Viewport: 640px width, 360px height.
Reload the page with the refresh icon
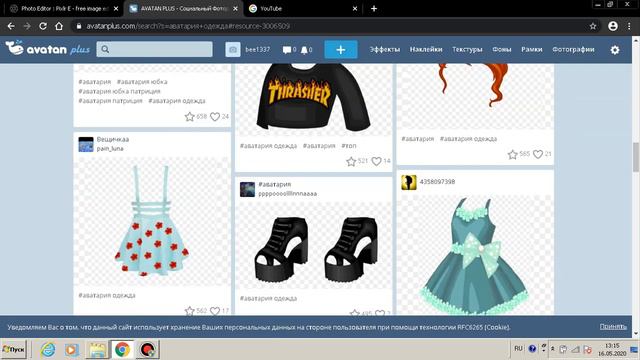click(43, 26)
